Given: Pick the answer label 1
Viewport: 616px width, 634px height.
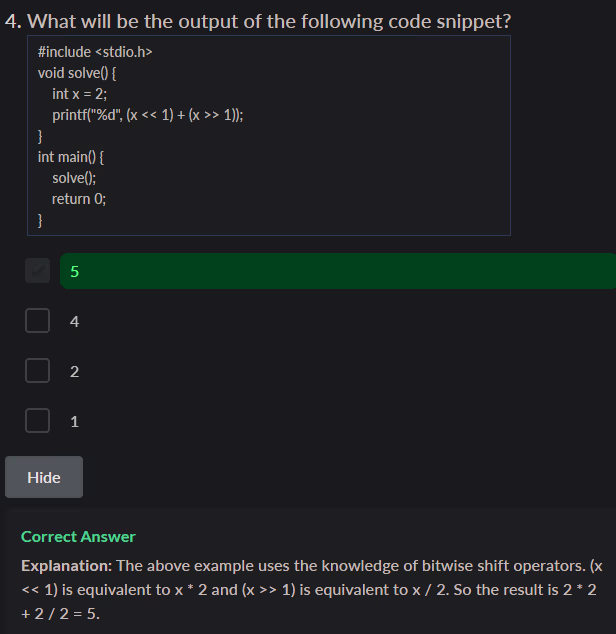Looking at the screenshot, I should point(75,422).
